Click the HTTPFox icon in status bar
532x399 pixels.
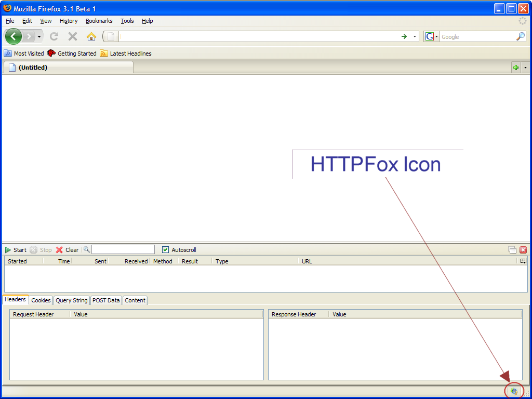pos(514,391)
